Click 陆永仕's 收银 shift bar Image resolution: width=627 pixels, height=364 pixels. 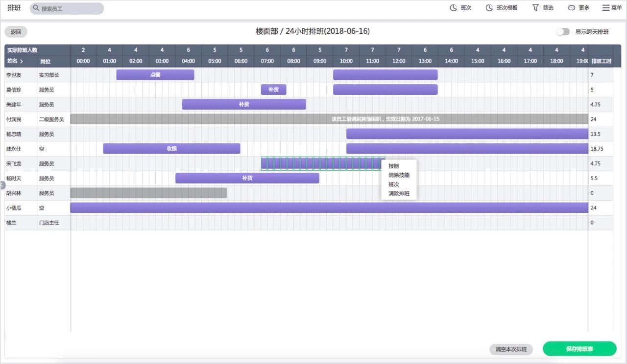(171, 148)
